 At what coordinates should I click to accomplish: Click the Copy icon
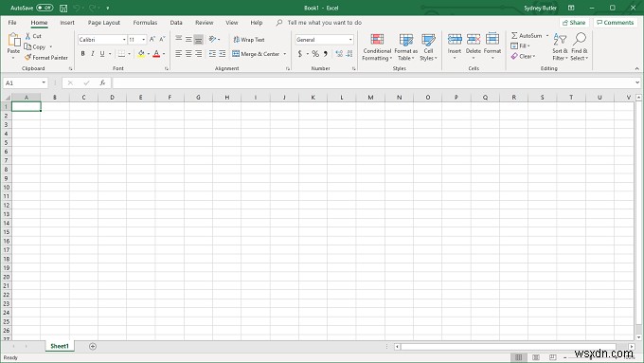pos(27,46)
